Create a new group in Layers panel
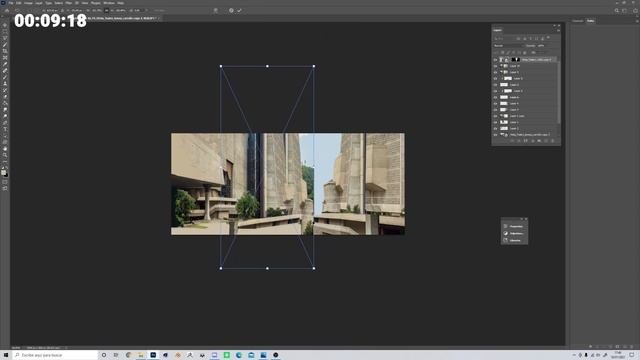The image size is (640, 360). pos(539,141)
